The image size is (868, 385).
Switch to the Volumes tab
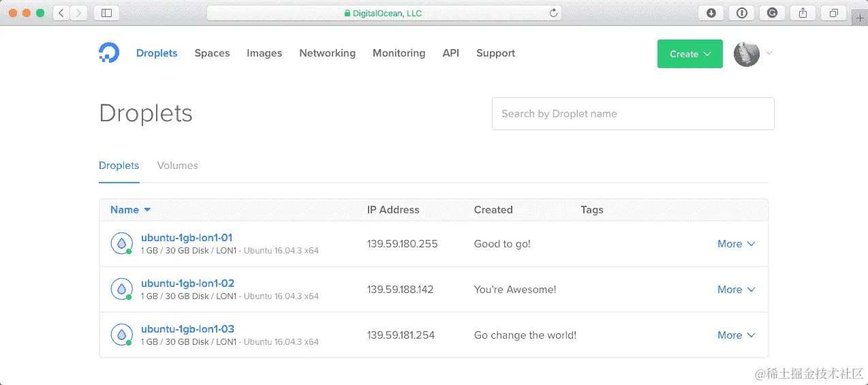point(177,166)
